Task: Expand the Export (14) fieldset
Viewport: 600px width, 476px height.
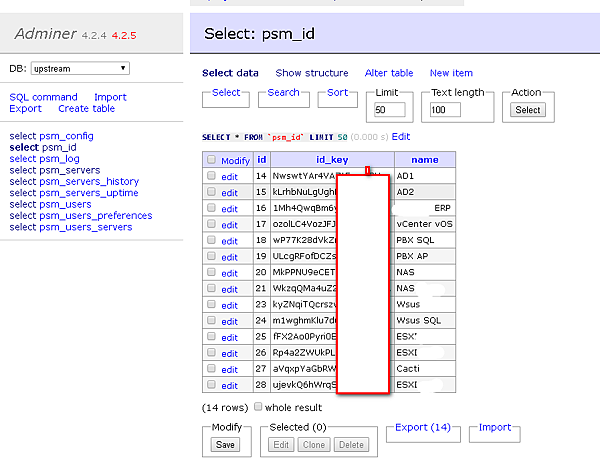Action: [x=423, y=427]
